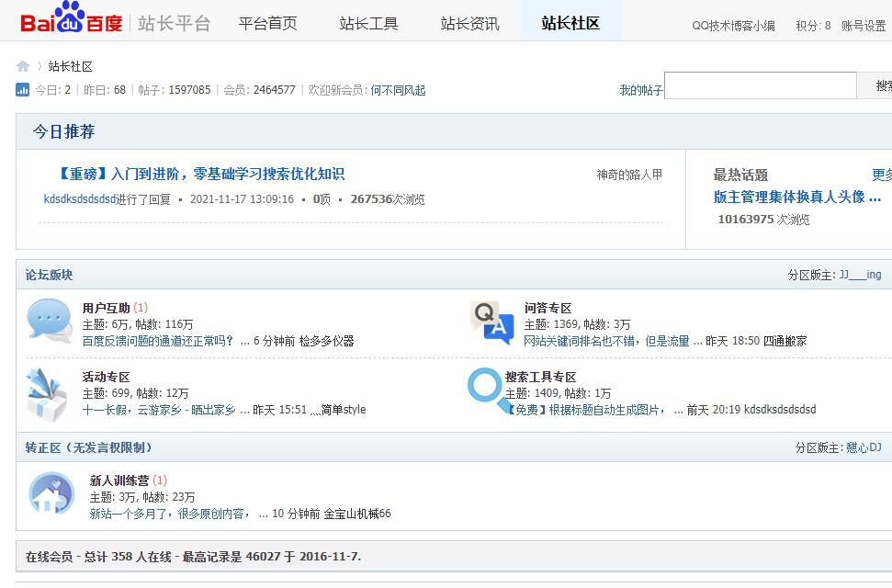Click the forum statistics bar chart icon
This screenshot has height=588, width=892.
(x=23, y=90)
